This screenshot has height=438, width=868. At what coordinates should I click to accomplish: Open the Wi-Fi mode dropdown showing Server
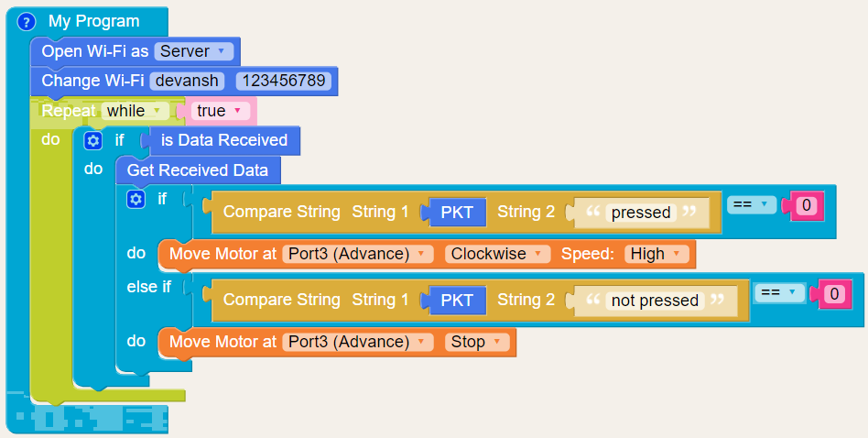coord(194,51)
